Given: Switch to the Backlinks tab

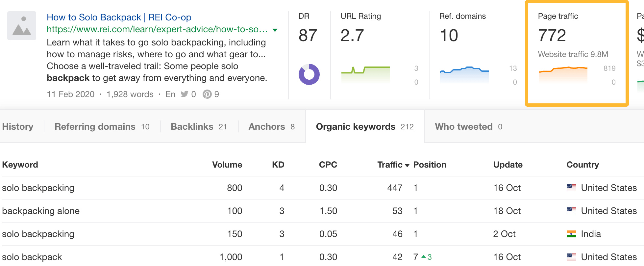Looking at the screenshot, I should click(192, 126).
